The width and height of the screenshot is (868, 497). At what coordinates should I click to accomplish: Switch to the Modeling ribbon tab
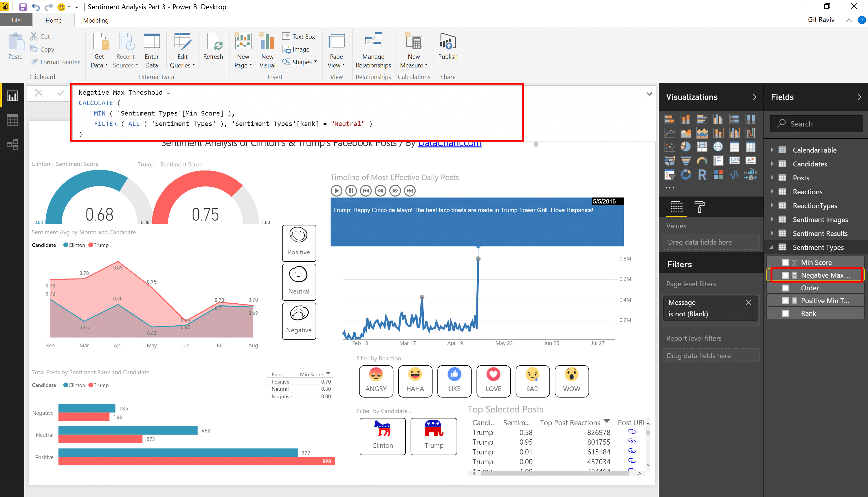pyautogui.click(x=96, y=20)
